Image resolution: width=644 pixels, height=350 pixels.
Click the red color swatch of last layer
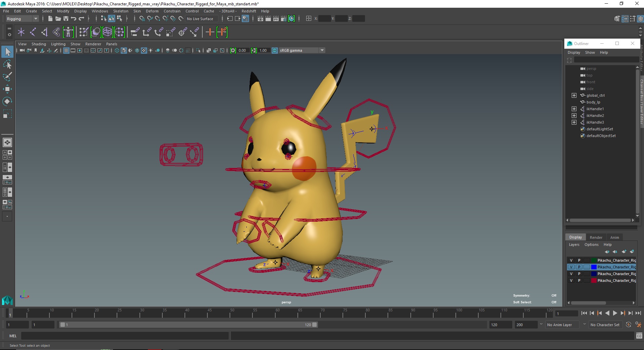click(594, 280)
